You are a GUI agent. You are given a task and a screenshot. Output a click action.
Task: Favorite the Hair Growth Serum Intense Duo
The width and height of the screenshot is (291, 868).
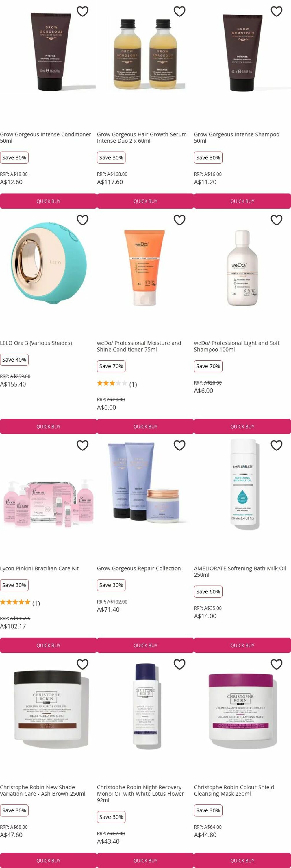[179, 12]
